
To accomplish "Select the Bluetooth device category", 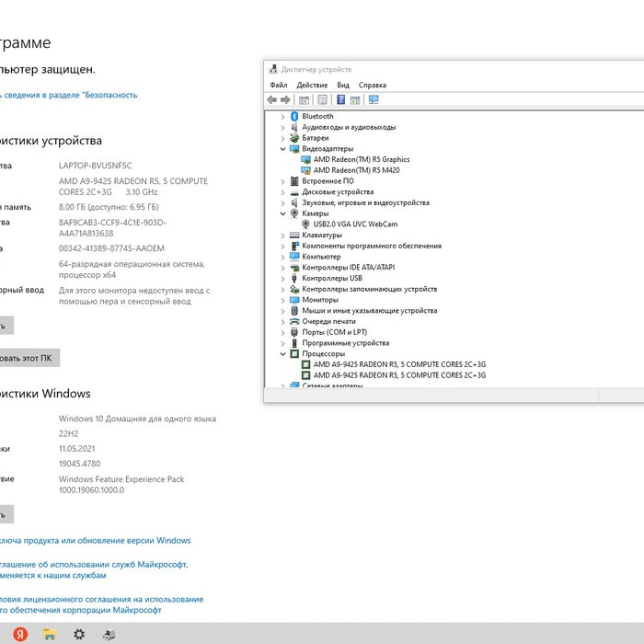I will click(x=317, y=117).
